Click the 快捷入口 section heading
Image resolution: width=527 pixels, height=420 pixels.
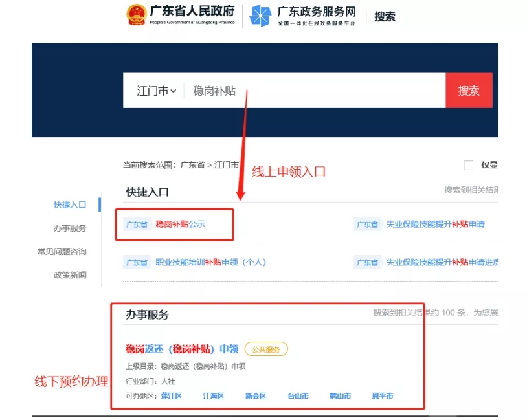147,192
